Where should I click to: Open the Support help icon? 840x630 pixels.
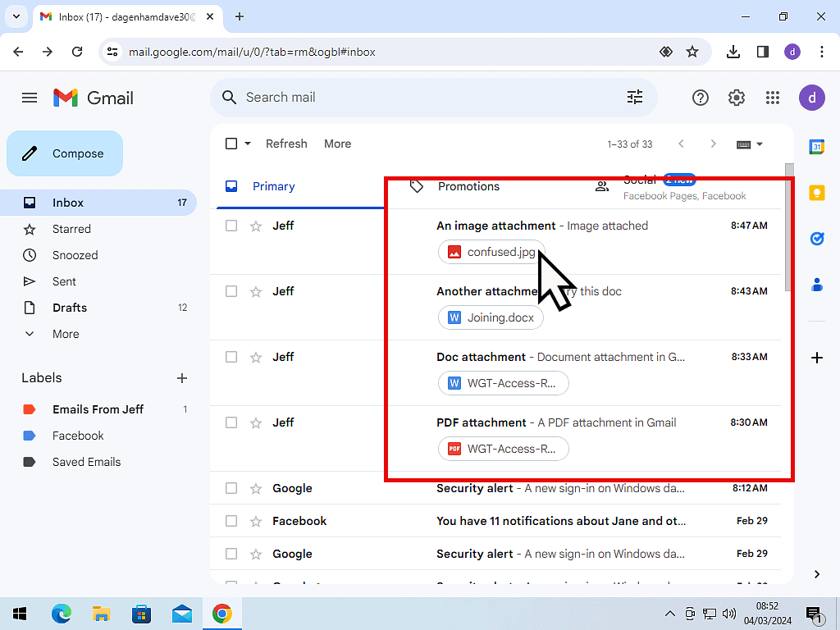700,98
